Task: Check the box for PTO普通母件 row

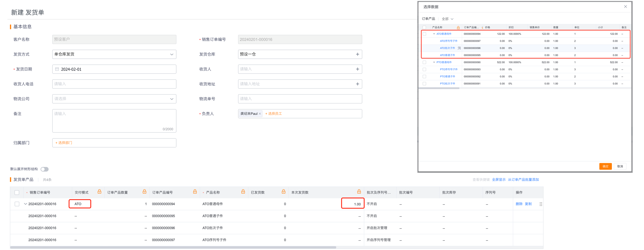Action: [x=424, y=62]
